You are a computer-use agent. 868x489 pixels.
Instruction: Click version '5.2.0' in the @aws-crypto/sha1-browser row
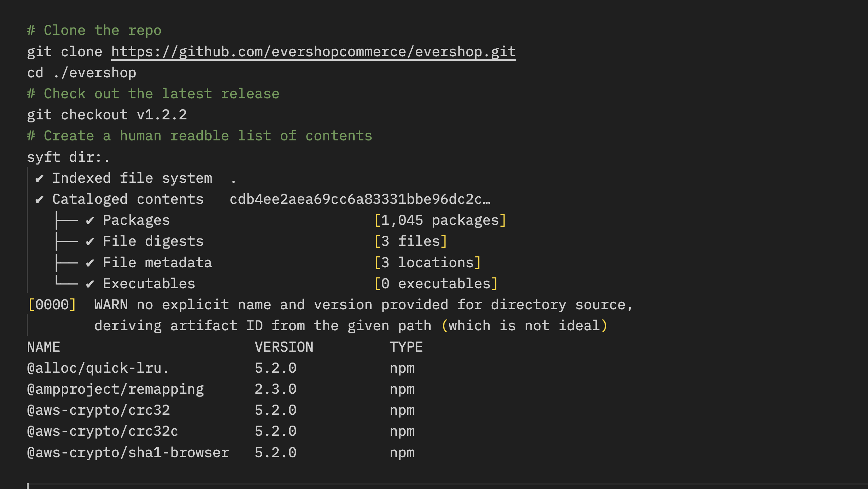[x=276, y=453]
